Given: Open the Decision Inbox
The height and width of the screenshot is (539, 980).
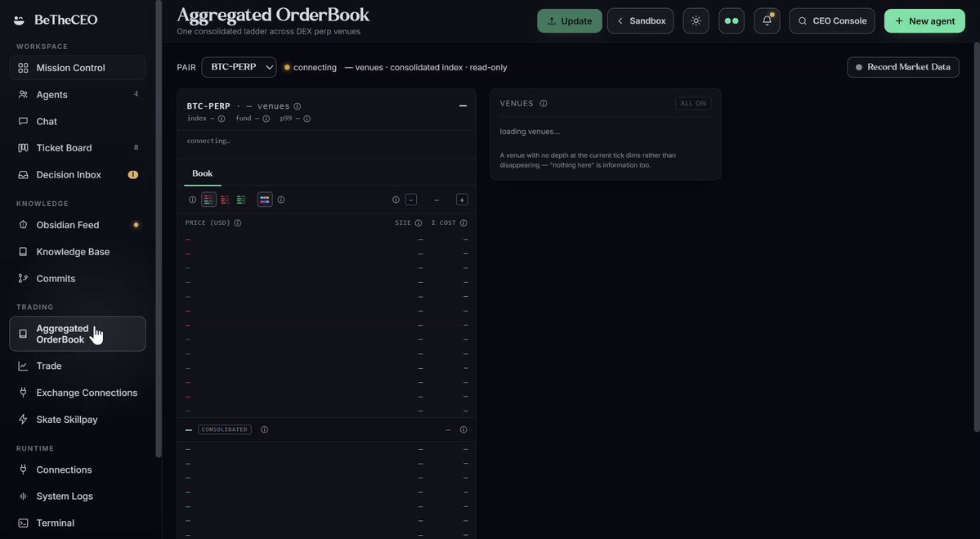Looking at the screenshot, I should 78,175.
